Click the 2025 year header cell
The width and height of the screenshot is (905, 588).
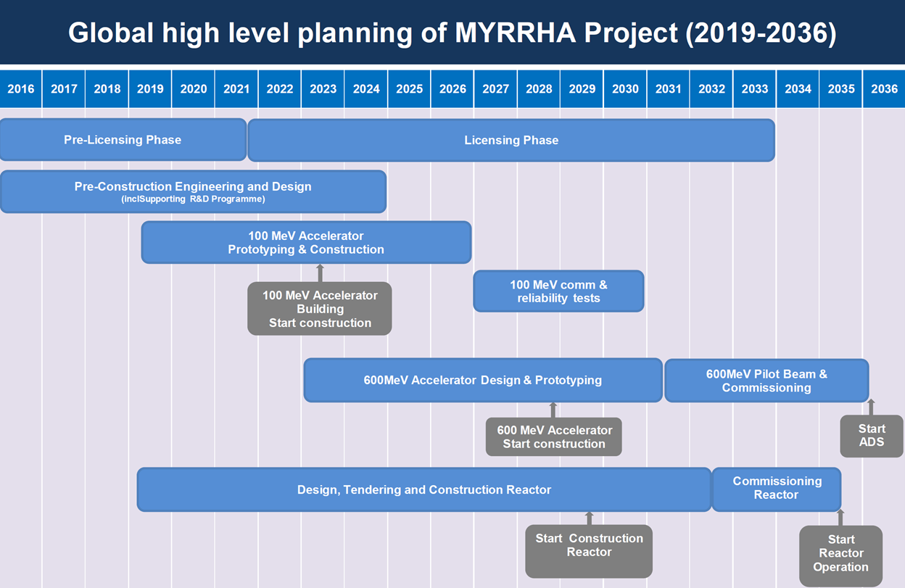409,88
